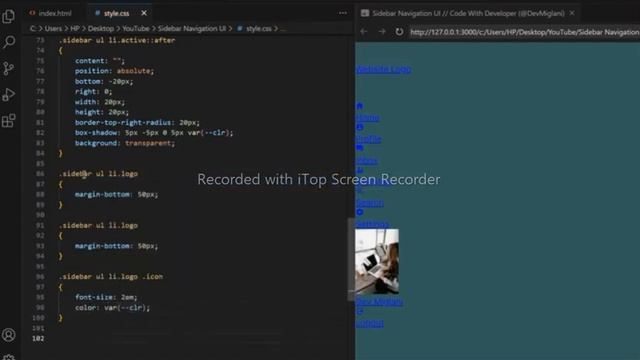
Task: Click '.sidebar ul li.logo .icon' selector text
Action: tap(111, 277)
